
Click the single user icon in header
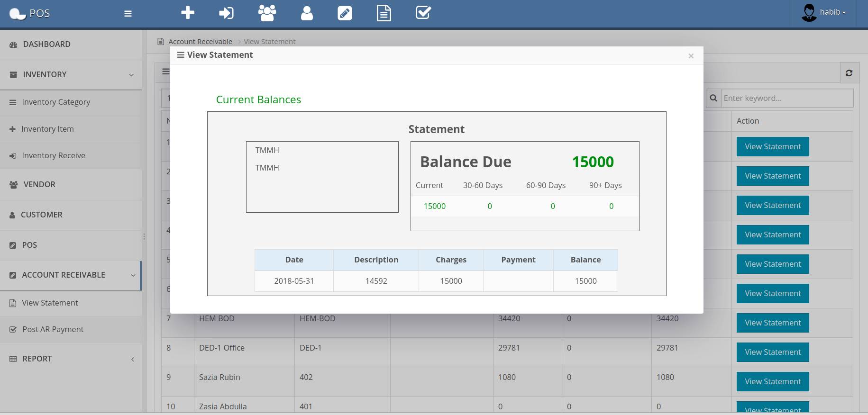pos(307,13)
